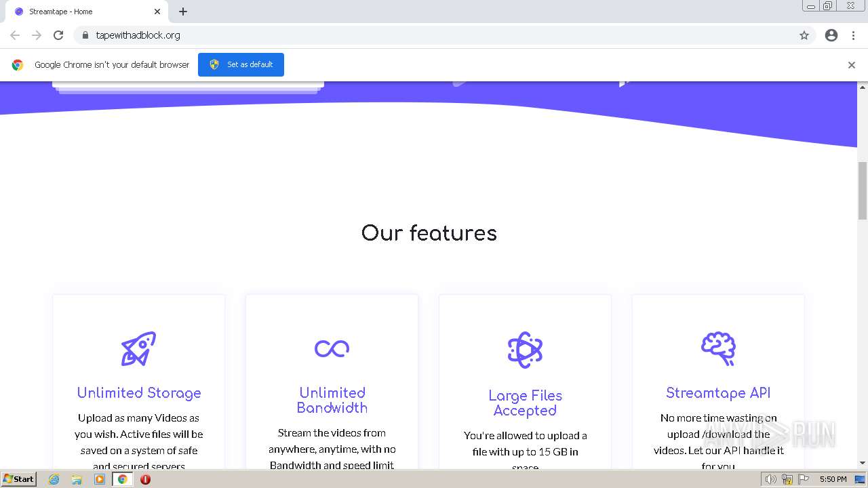
Task: Click the 'Stream the videos from anywhere' text
Action: coord(332,449)
